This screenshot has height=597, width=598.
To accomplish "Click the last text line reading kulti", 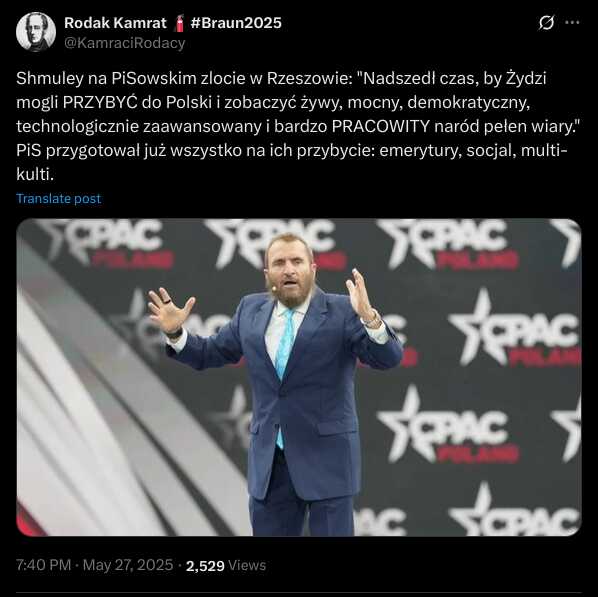I will click(x=35, y=175).
